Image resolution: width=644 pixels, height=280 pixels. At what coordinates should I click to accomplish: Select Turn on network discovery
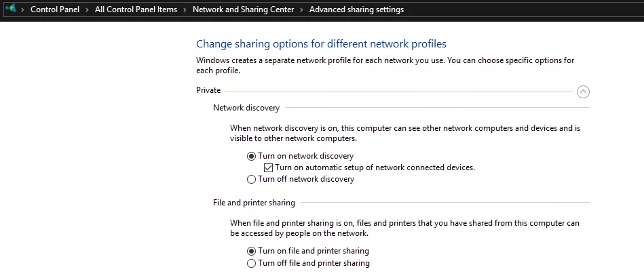pos(300,157)
